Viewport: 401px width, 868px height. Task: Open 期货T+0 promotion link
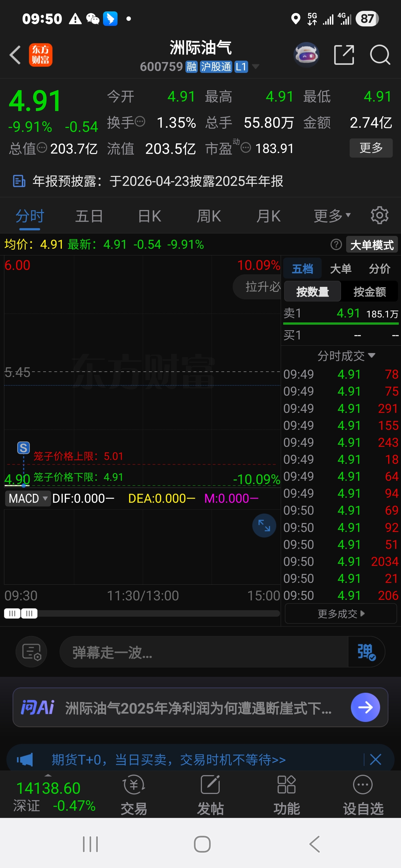(x=169, y=760)
